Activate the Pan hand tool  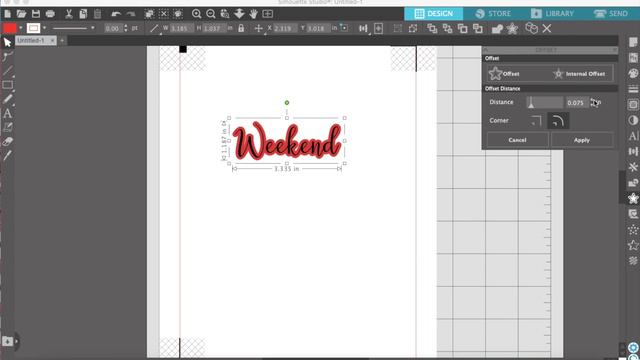pos(253,14)
